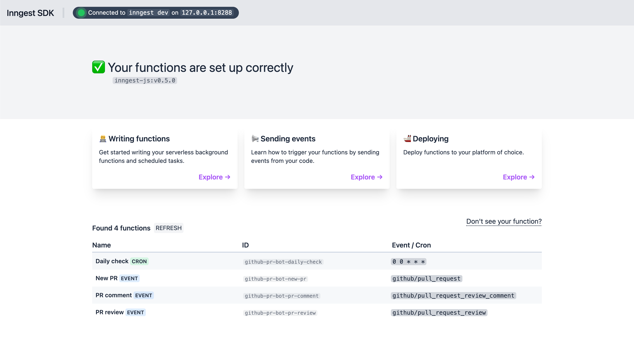634x364 pixels.
Task: Click the 'Found 4 functions' heading
Action: (121, 228)
